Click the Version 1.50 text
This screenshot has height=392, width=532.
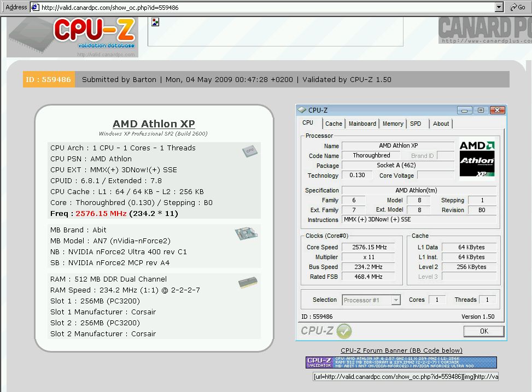478,317
